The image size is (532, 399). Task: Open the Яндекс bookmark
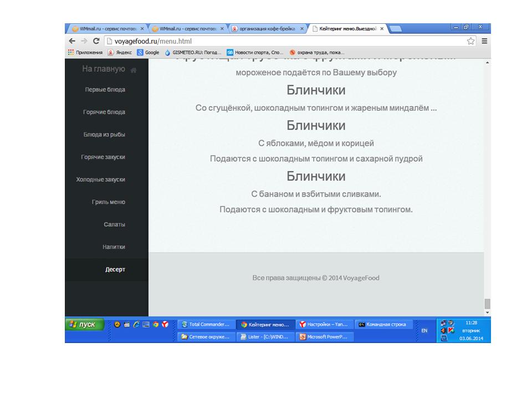(120, 52)
